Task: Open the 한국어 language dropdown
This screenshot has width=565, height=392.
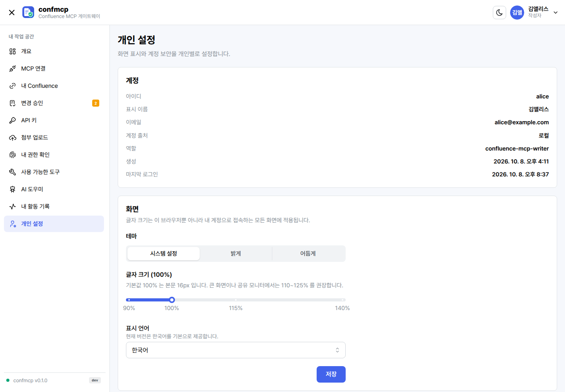Action: click(x=236, y=350)
